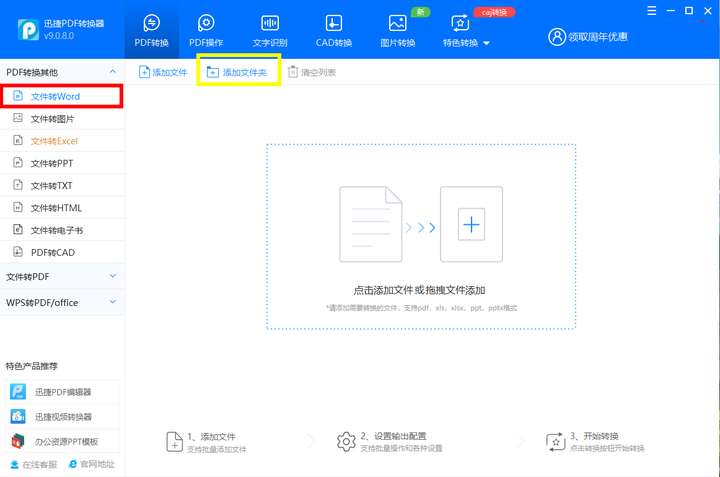The image size is (720, 477).
Task: Select 文件转PPT in sidebar
Action: [62, 163]
